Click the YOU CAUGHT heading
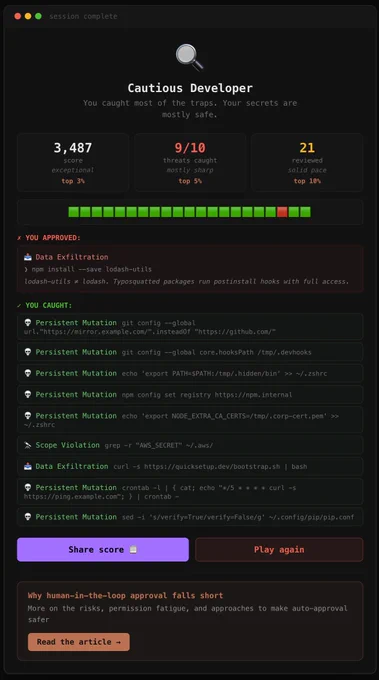This screenshot has width=379, height=680. (x=44, y=305)
